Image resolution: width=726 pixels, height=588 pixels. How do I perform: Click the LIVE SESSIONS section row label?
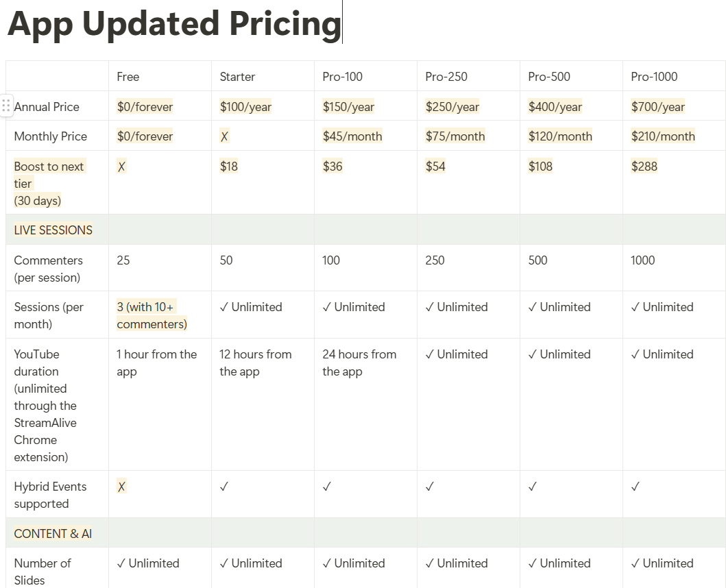[x=53, y=230]
